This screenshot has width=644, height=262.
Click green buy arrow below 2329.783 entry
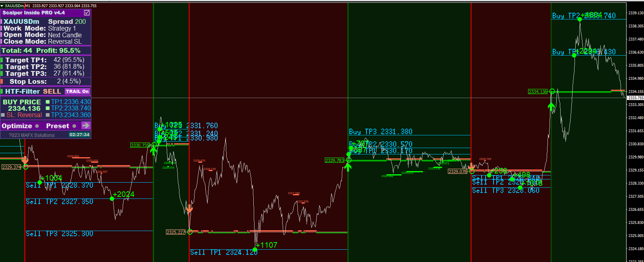coord(348,167)
